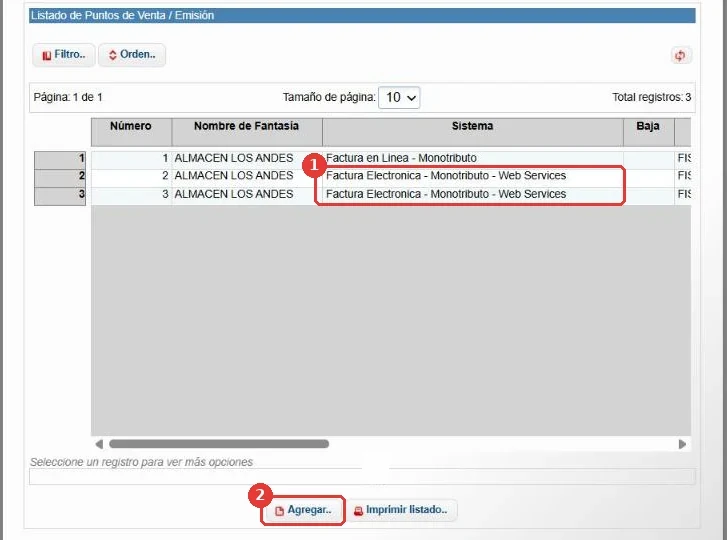Open the Tamaño de página dropdown
The height and width of the screenshot is (540, 727).
coord(399,97)
